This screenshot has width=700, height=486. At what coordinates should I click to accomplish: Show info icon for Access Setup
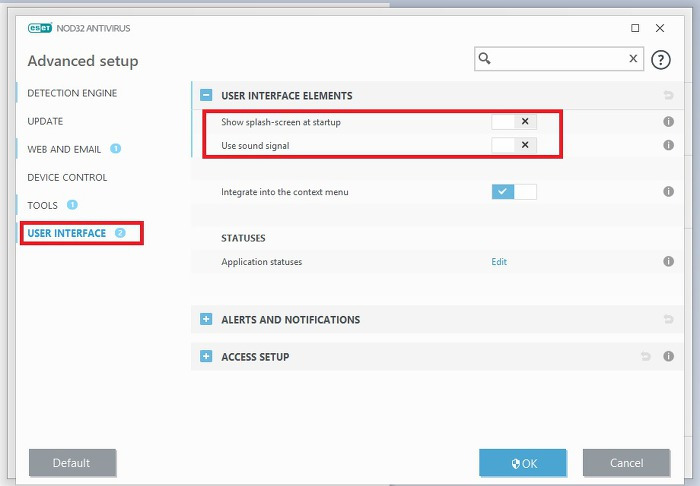[x=668, y=356]
